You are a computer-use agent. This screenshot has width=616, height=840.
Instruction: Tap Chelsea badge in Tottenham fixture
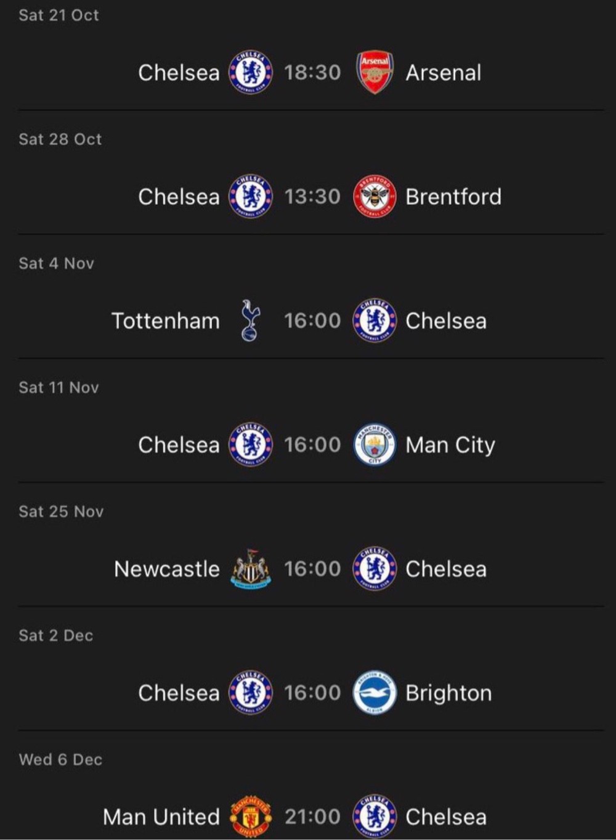375,320
